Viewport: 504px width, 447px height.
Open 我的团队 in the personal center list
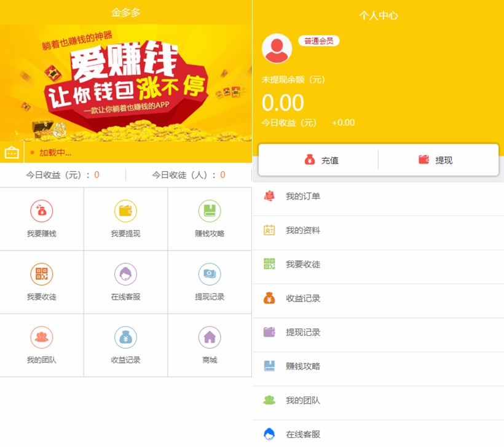click(379, 403)
